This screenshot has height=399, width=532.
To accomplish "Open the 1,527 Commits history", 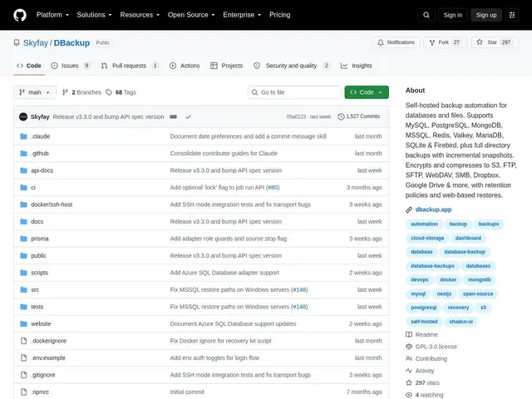I will pyautogui.click(x=359, y=116).
